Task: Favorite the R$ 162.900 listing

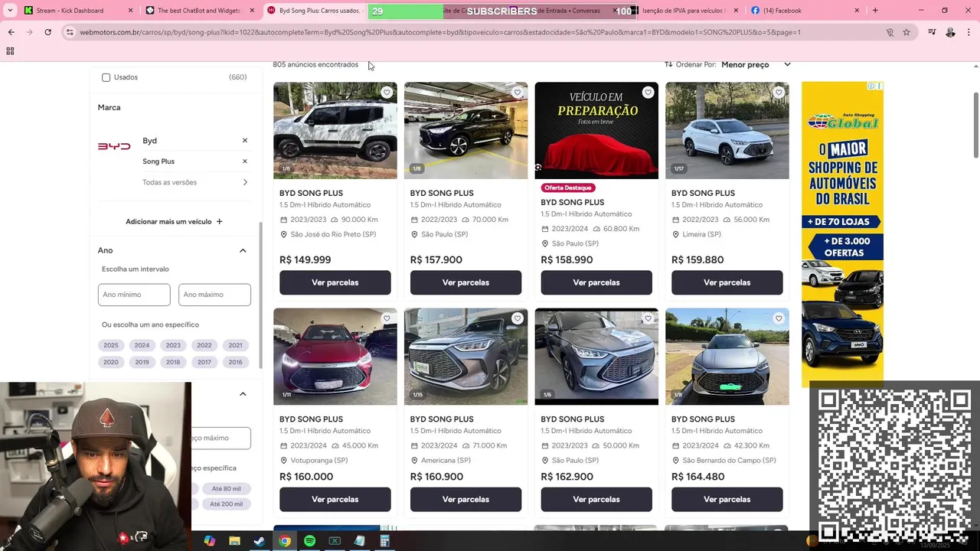Action: 648,318
